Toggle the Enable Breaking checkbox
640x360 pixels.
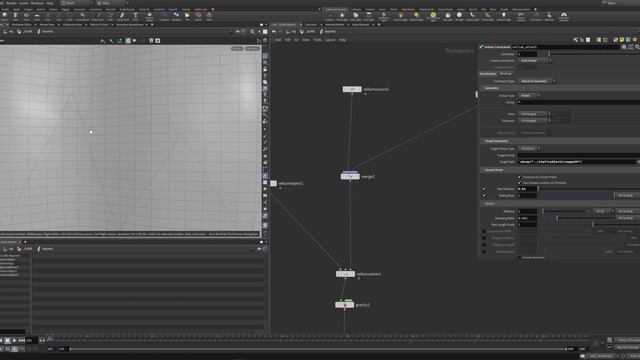pos(520,257)
